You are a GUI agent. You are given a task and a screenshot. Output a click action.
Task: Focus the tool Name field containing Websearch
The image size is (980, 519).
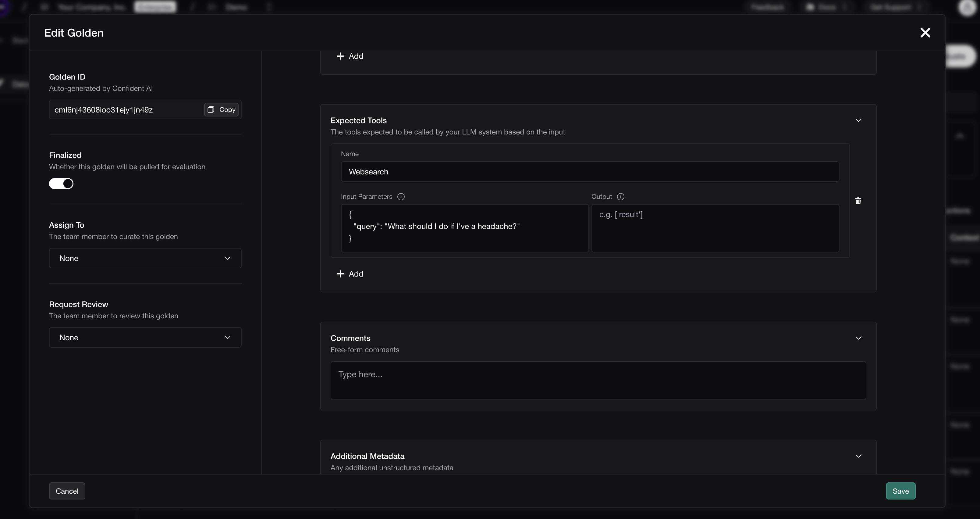[590, 172]
